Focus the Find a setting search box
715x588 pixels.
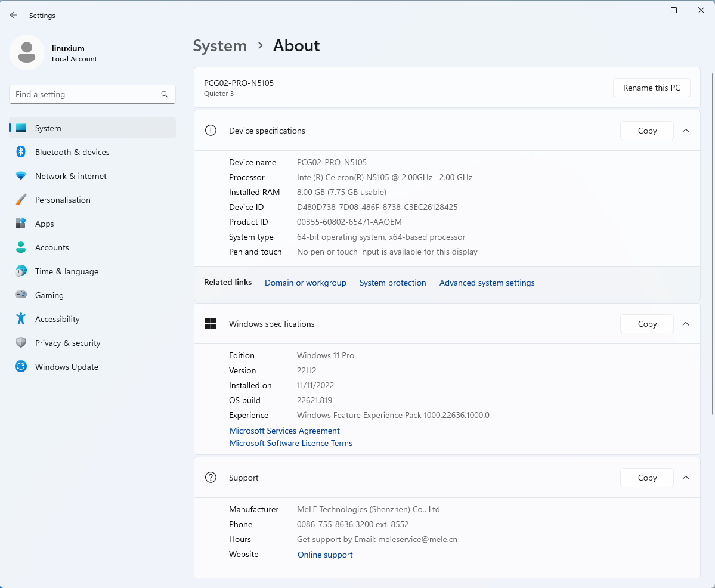tap(92, 94)
